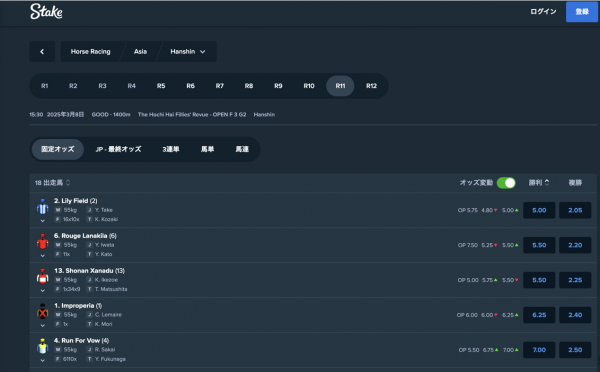Select race R10
The height and width of the screenshot is (372, 600).
point(309,86)
